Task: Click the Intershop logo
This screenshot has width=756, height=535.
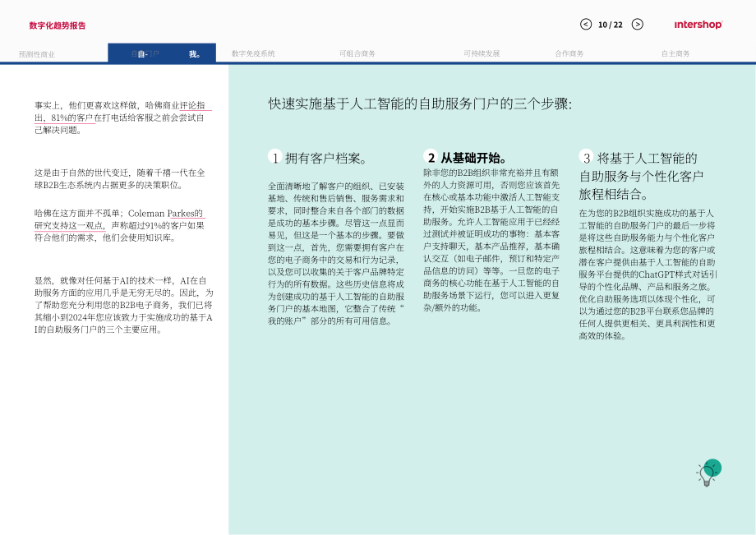Action: 698,25
